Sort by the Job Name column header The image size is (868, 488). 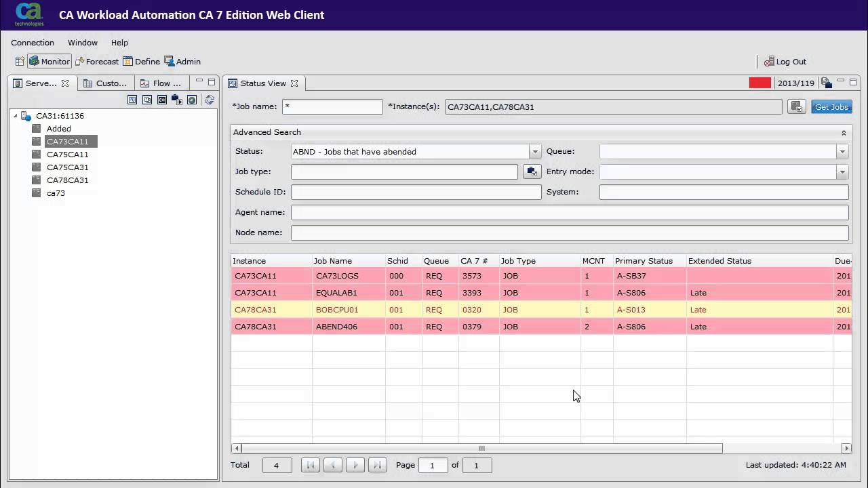[x=349, y=261]
